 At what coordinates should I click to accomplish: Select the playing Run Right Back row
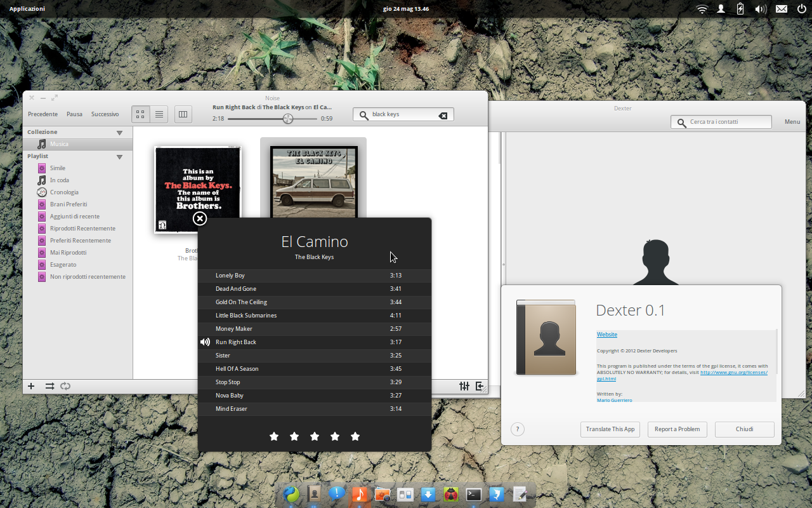(x=315, y=342)
